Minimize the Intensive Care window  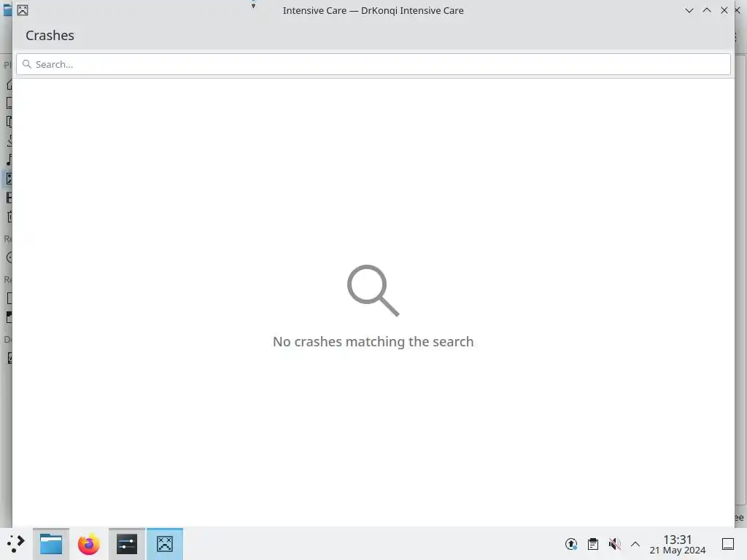coord(689,10)
